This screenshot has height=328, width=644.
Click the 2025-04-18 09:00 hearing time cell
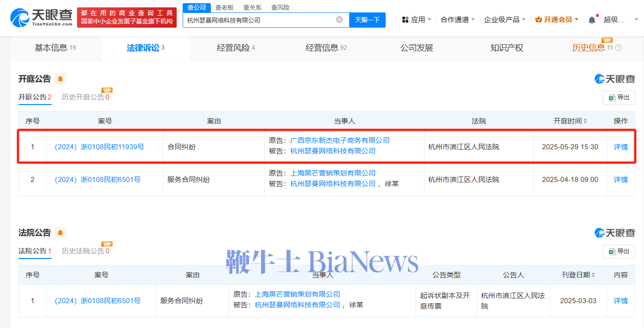570,180
